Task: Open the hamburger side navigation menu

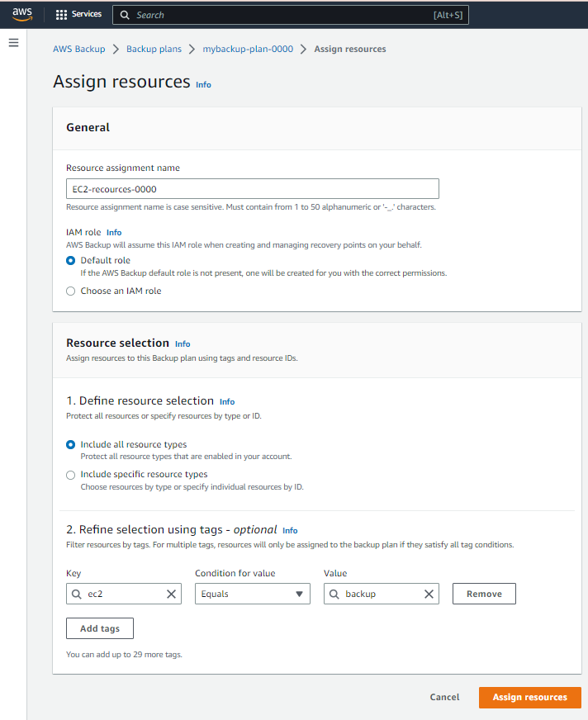Action: point(14,43)
